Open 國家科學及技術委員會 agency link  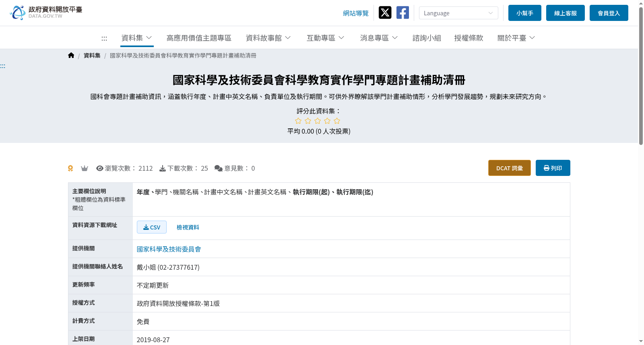click(x=169, y=249)
